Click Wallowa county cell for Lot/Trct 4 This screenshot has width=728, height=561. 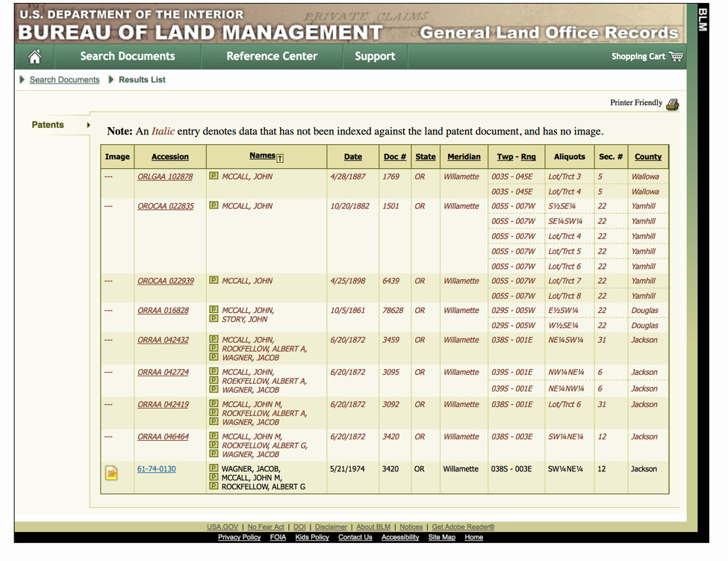pyautogui.click(x=645, y=192)
